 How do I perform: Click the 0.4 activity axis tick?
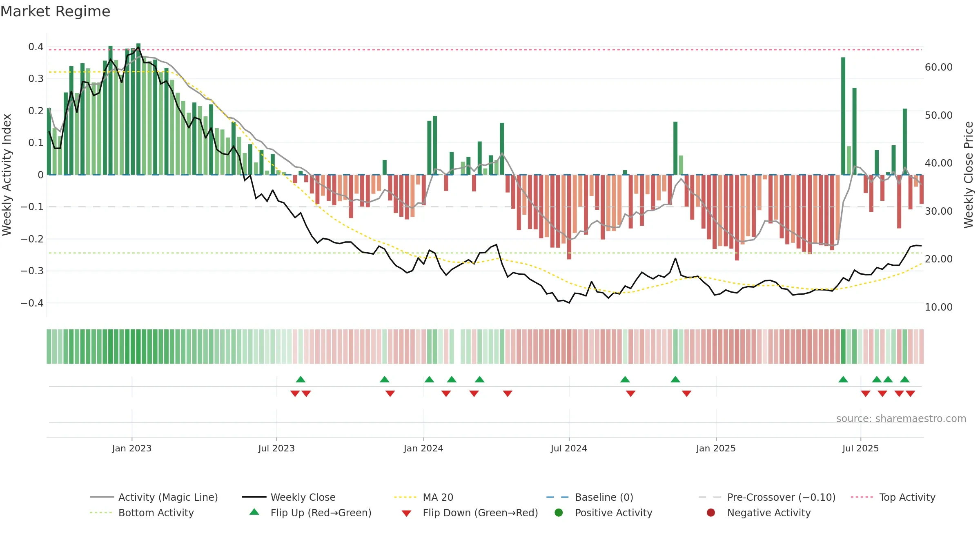(x=36, y=47)
